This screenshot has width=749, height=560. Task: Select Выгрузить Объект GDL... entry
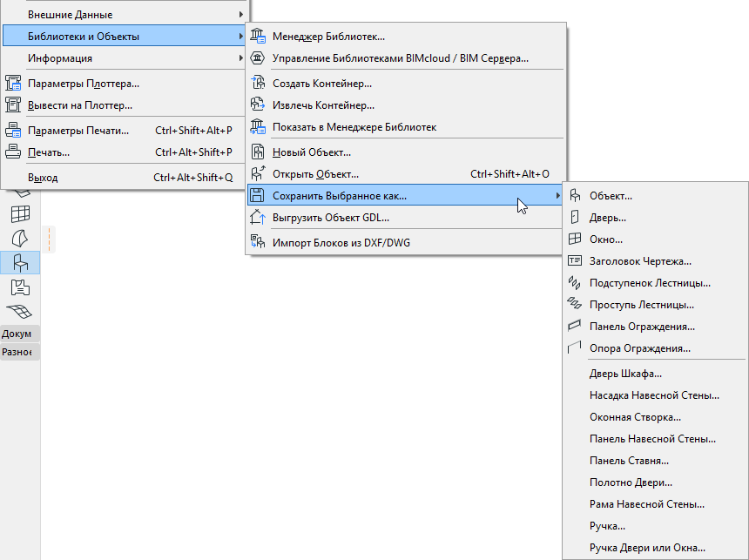coord(406,218)
